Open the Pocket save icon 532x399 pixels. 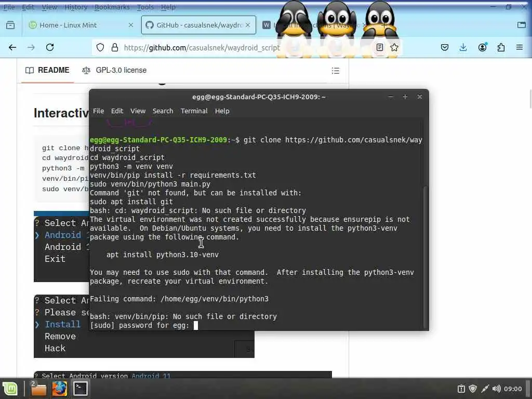(445, 47)
